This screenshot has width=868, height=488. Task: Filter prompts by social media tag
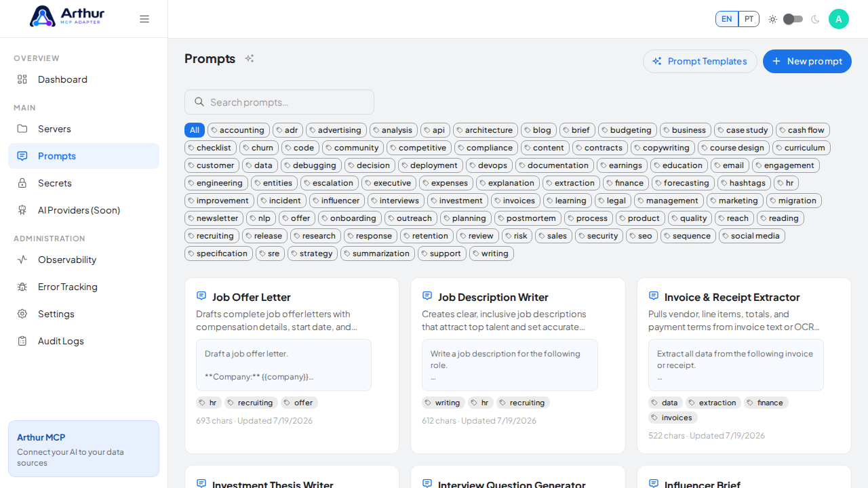[x=752, y=236]
